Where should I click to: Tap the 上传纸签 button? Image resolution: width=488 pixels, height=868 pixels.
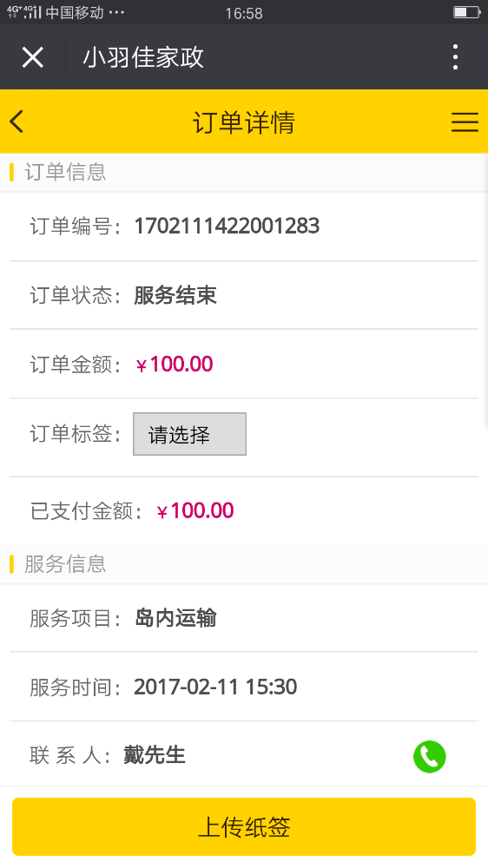pyautogui.click(x=244, y=826)
